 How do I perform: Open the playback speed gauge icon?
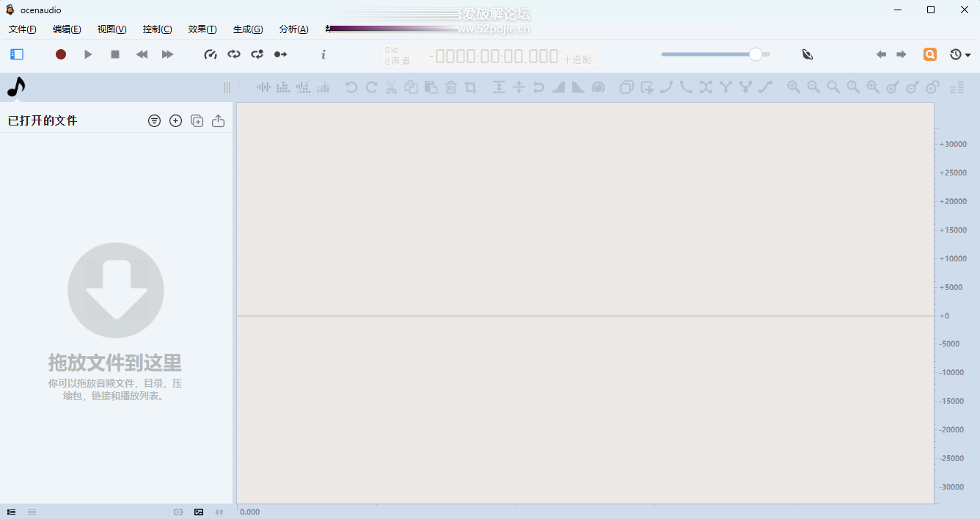(x=211, y=54)
